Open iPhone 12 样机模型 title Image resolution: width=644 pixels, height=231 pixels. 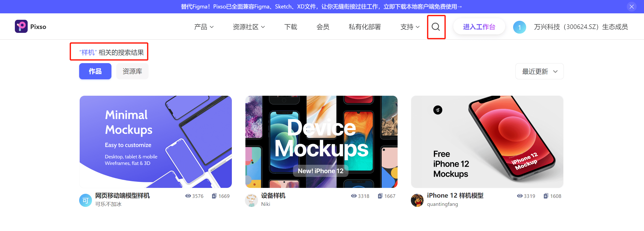pos(455,196)
